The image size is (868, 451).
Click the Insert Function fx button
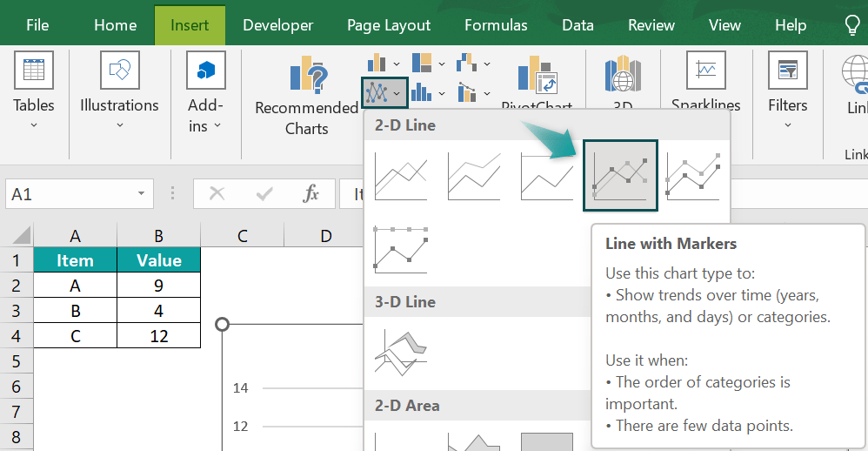point(311,193)
